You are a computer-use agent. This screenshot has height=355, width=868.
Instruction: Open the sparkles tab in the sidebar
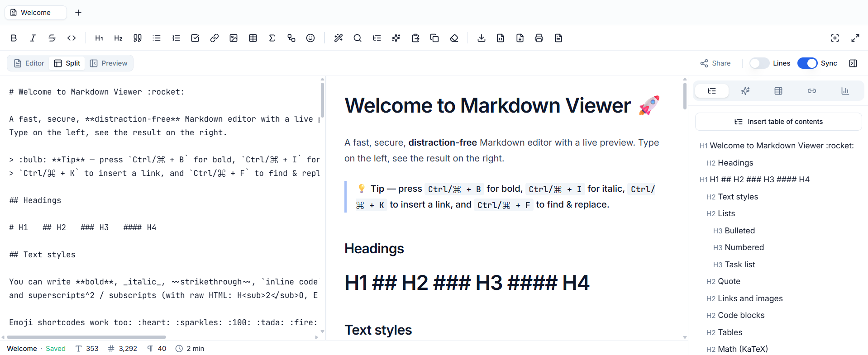(x=745, y=91)
